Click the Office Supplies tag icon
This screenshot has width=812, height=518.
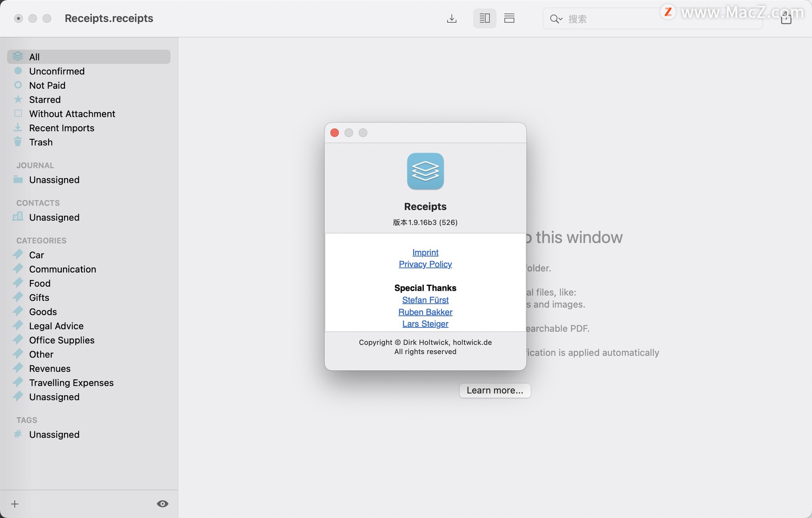pos(18,340)
